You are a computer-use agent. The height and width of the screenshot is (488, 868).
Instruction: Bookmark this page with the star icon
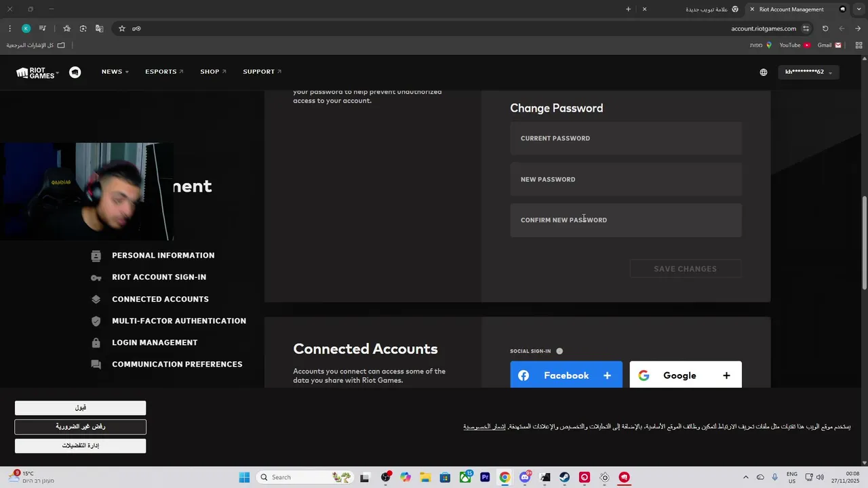click(122, 28)
